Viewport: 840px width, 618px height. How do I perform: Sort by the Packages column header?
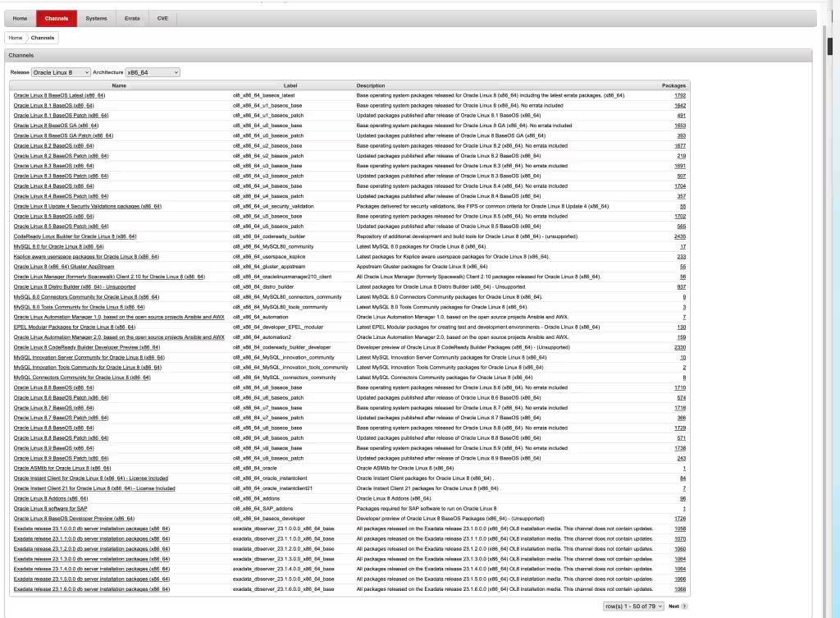tap(673, 85)
